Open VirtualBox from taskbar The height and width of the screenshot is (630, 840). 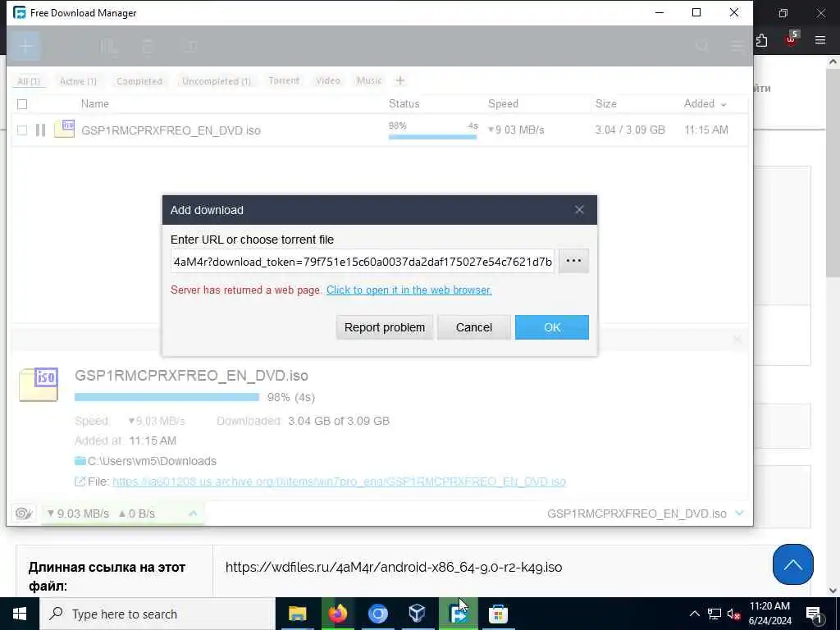(418, 614)
